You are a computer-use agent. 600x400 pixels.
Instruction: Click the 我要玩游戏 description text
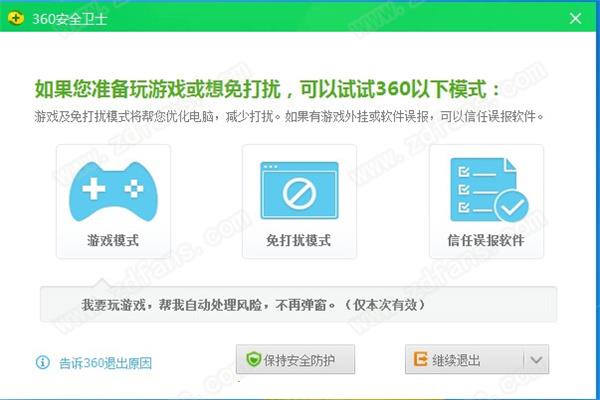point(253,305)
